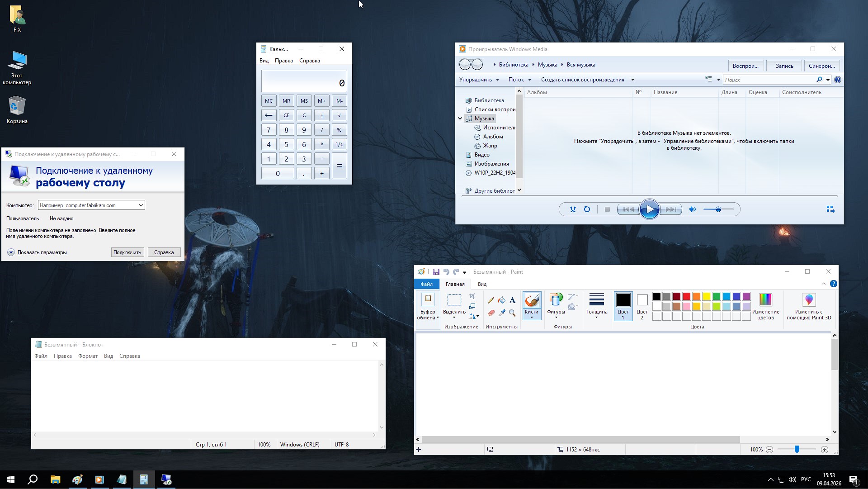Select the Text tool in Paint
Image resolution: width=868 pixels, height=489 pixels.
(512, 300)
